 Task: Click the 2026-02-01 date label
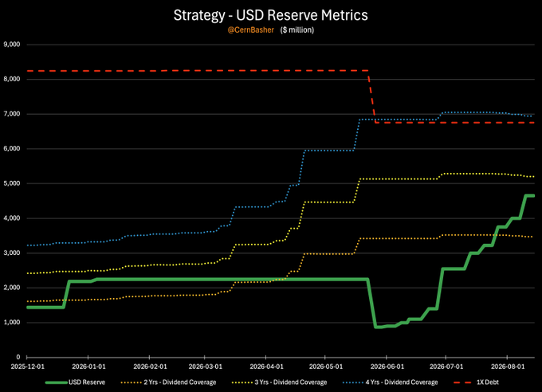click(x=150, y=367)
